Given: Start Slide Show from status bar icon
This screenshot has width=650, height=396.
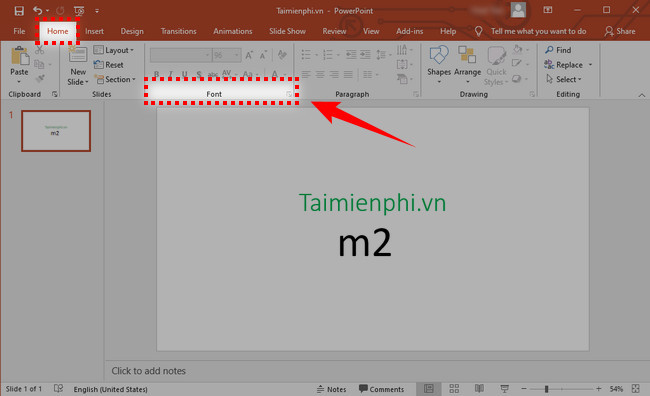Looking at the screenshot, I should [x=504, y=389].
